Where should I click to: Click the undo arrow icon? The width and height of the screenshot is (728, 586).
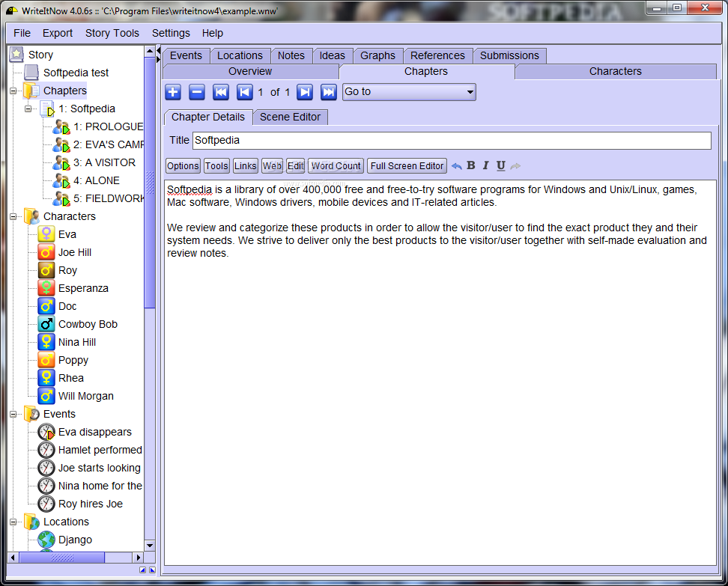[x=456, y=166]
